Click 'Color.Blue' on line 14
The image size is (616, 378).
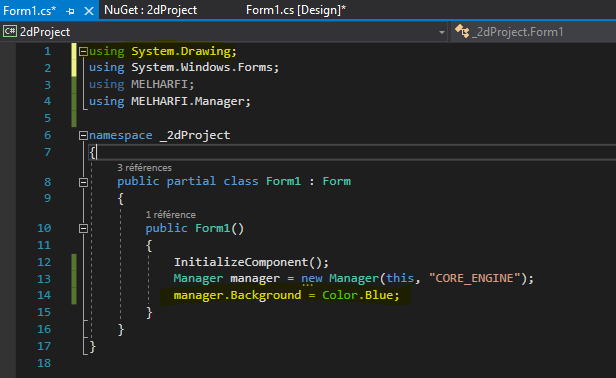point(358,295)
